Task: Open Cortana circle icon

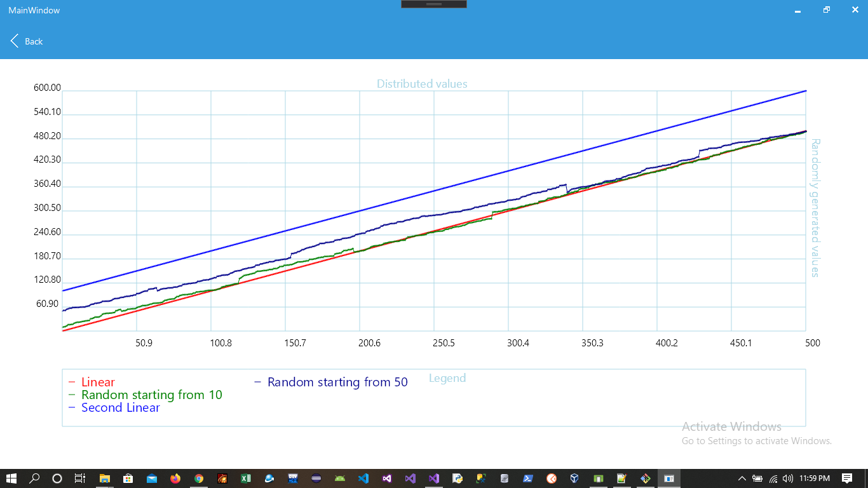Action: 57,478
